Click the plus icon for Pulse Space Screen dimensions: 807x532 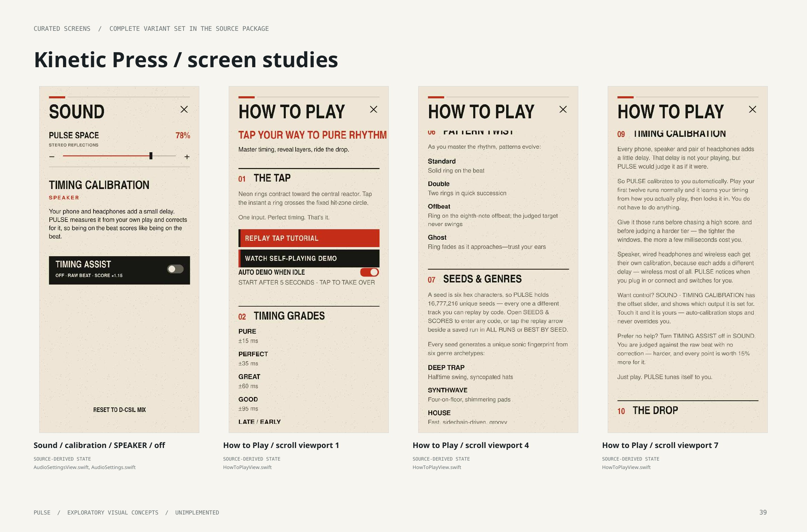click(187, 157)
